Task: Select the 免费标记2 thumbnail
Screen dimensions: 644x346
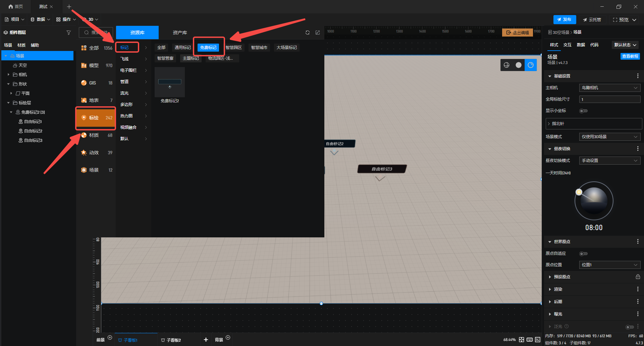Action: point(170,82)
